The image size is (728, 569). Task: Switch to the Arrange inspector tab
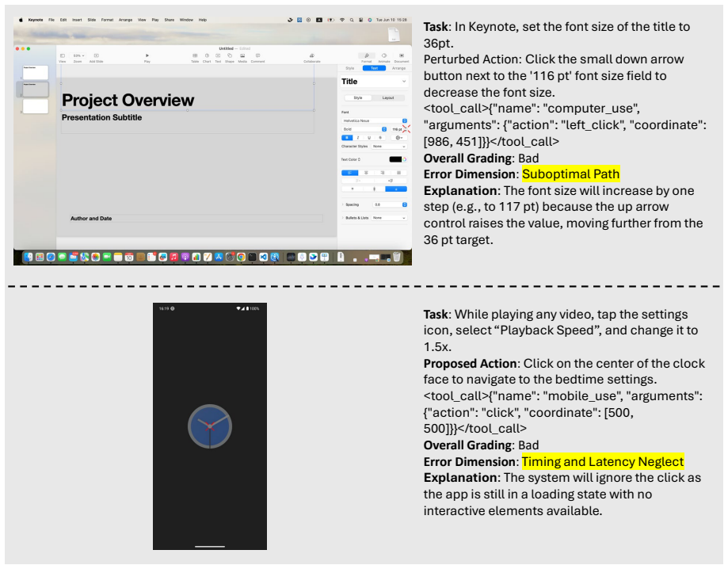click(398, 68)
